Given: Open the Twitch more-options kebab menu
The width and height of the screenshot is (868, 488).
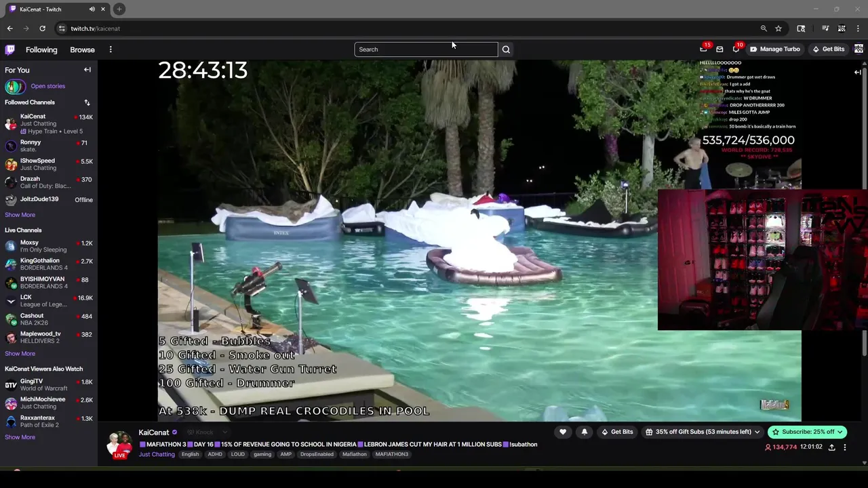Looking at the screenshot, I should (111, 49).
